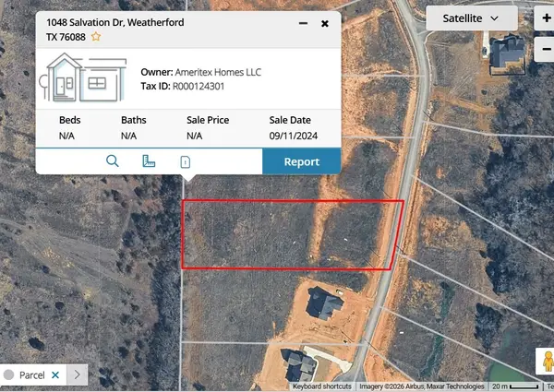The image size is (554, 392).
Task: Minimize the 1048 Salvation Dr popup
Action: tap(303, 23)
